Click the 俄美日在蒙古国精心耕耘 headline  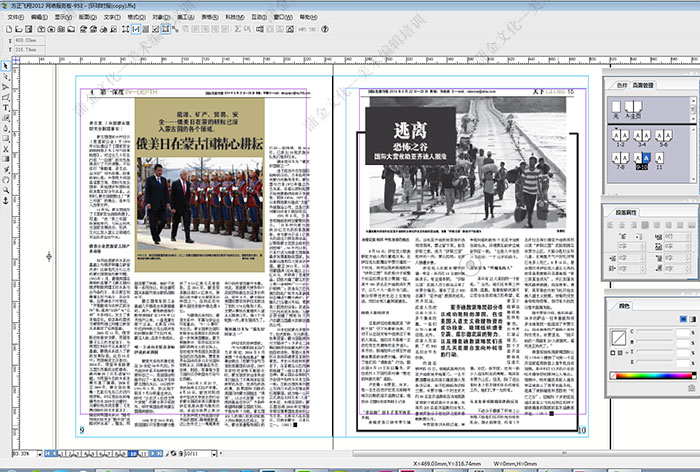pyautogui.click(x=200, y=144)
